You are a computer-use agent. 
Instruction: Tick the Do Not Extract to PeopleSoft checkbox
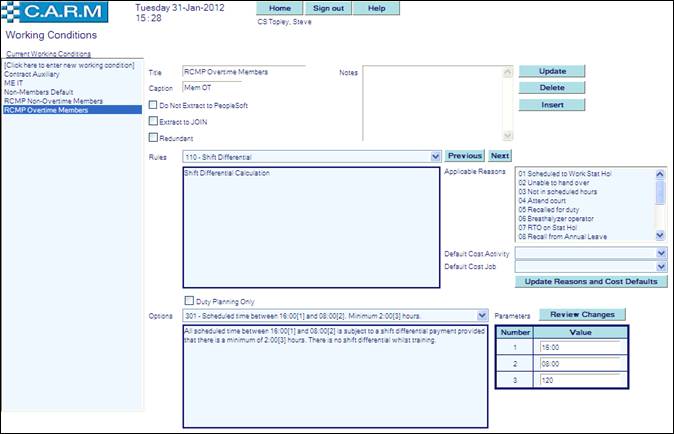pyautogui.click(x=152, y=104)
